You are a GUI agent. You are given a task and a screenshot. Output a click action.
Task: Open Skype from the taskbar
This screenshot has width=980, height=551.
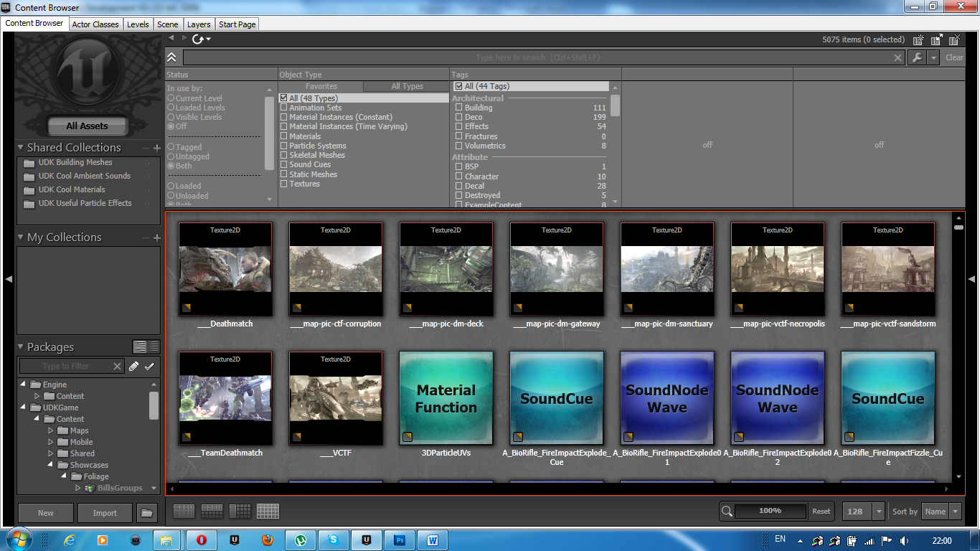click(334, 539)
